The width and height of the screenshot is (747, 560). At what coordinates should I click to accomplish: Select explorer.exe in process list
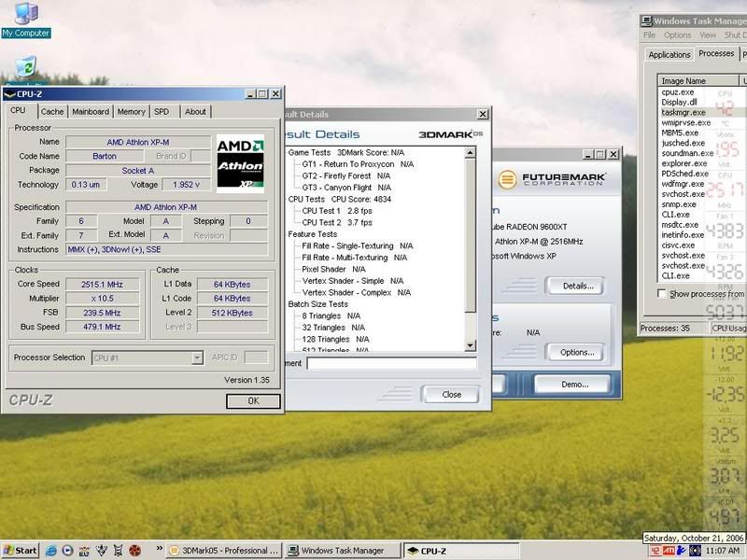(x=684, y=163)
